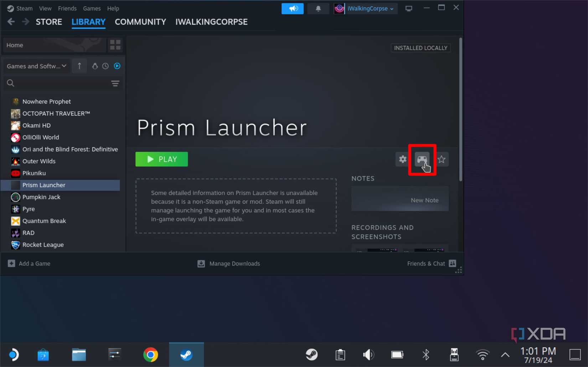Open the STORE tab
Image resolution: width=588 pixels, height=367 pixels.
[x=49, y=22]
